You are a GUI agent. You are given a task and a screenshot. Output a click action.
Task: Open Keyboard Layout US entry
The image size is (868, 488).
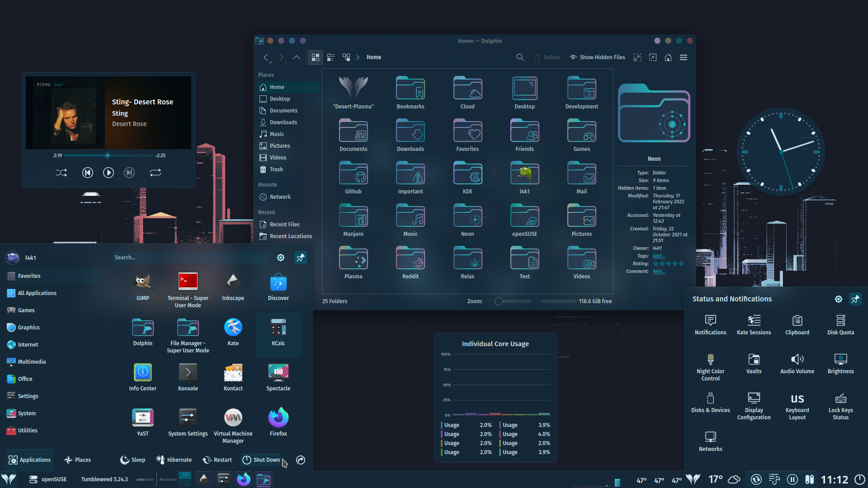point(797,406)
